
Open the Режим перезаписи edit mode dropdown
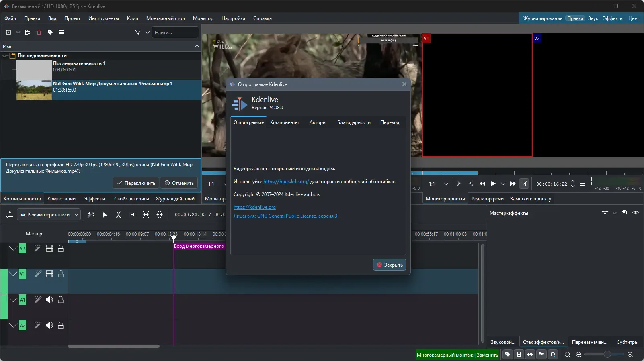(49, 215)
